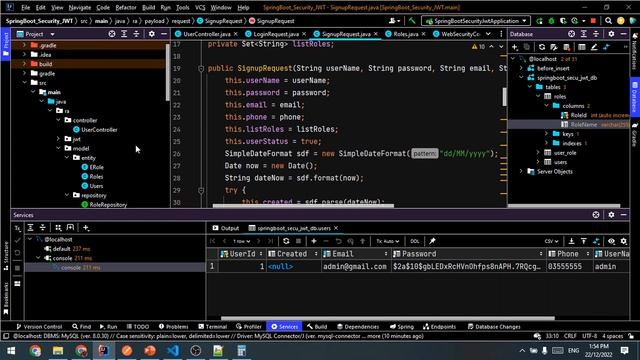
Task: Open the VCS menu
Action: coord(200,7)
